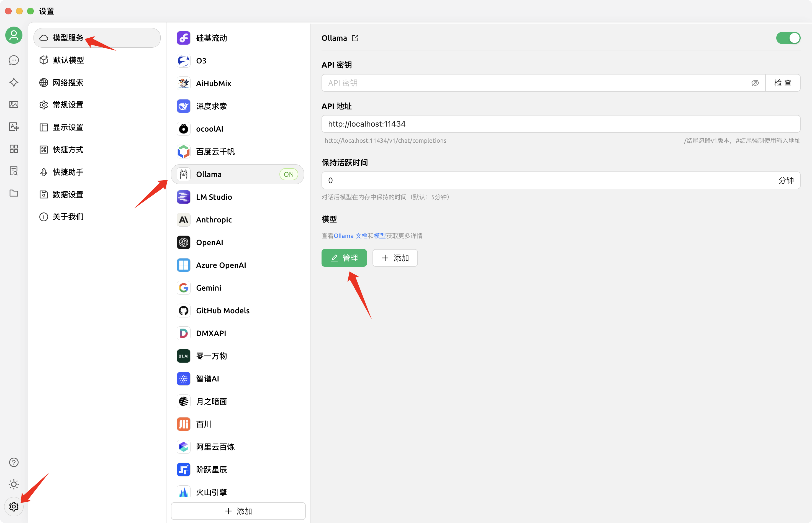Open the 模型 link in description

point(379,236)
